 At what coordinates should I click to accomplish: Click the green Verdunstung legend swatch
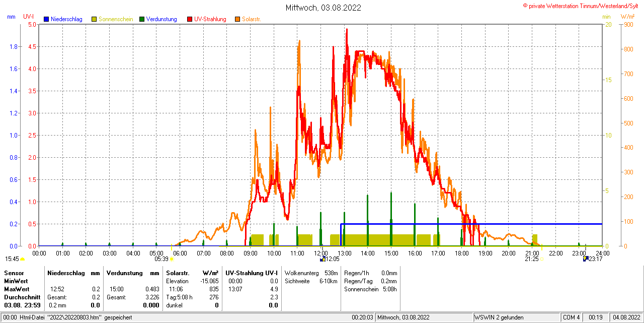pos(142,19)
